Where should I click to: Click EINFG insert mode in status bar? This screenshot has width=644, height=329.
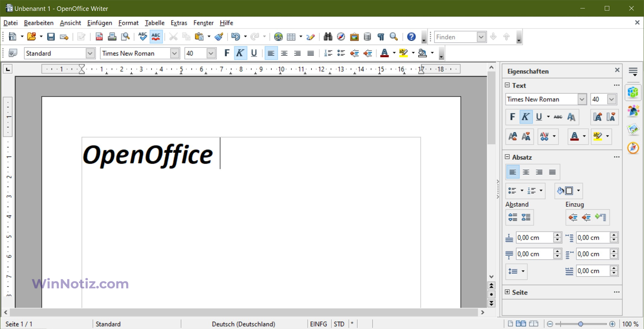(x=319, y=324)
